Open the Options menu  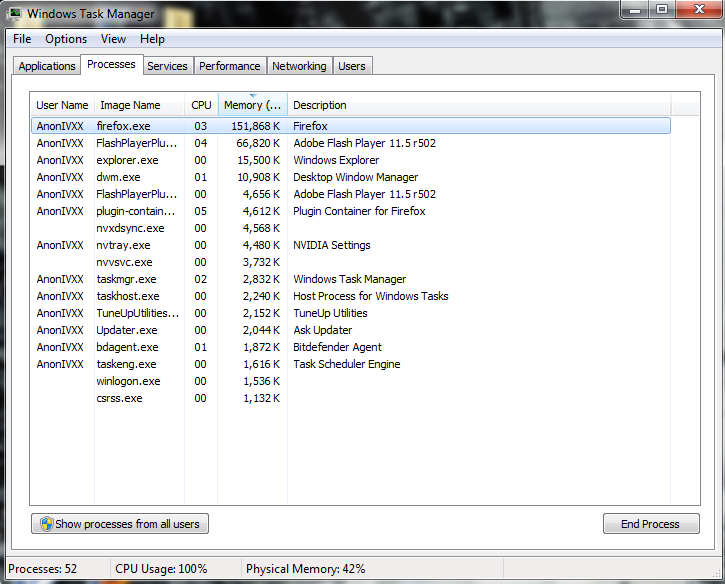pyautogui.click(x=66, y=39)
